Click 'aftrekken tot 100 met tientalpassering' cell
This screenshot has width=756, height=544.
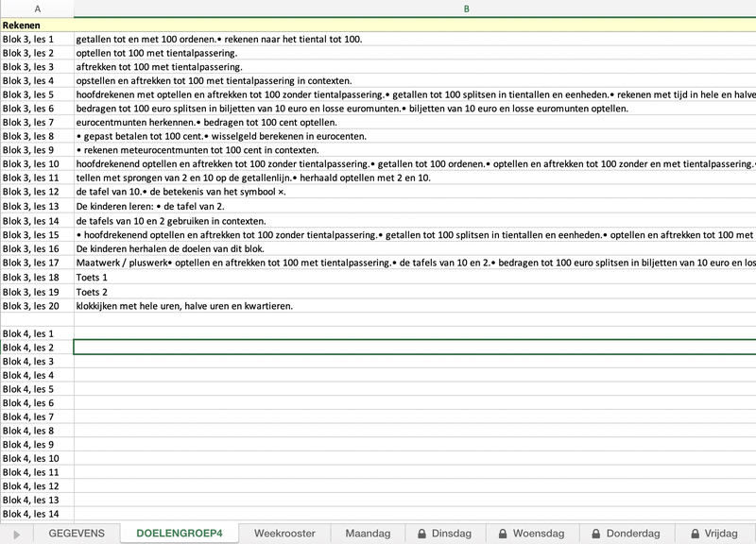pyautogui.click(x=415, y=67)
